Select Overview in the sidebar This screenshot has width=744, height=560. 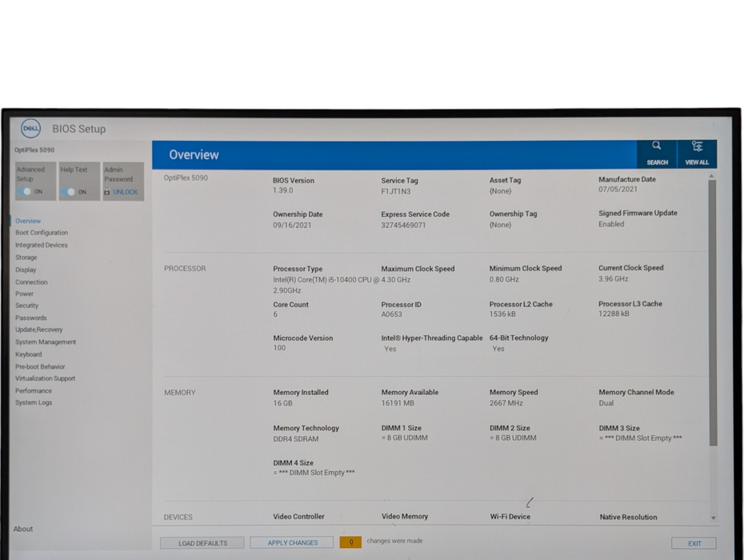28,221
